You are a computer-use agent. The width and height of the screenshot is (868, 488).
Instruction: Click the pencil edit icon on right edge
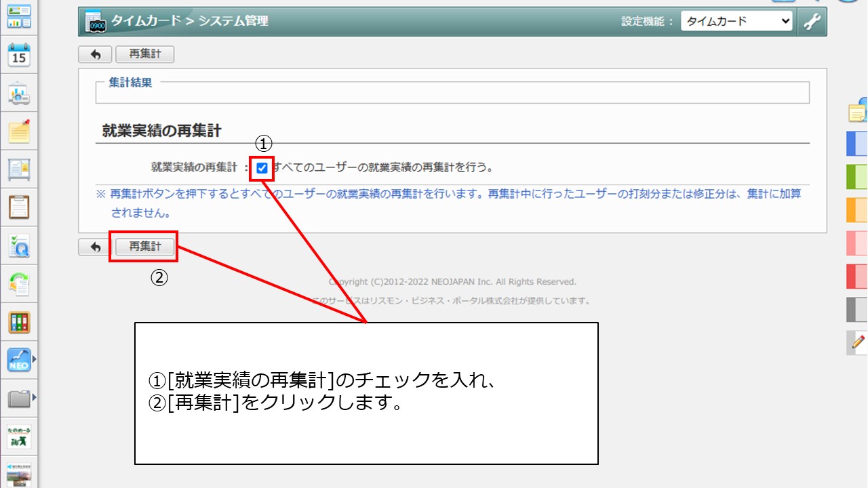pyautogui.click(x=857, y=342)
